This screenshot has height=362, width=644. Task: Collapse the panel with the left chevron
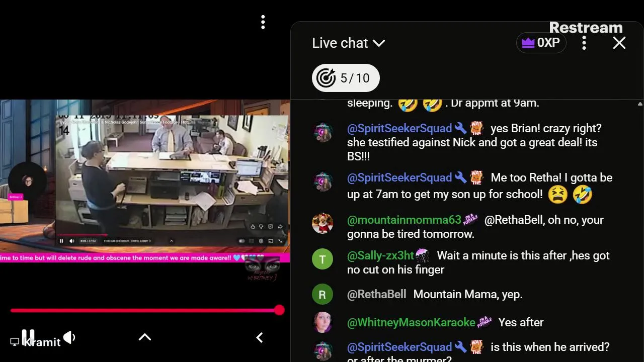(260, 337)
